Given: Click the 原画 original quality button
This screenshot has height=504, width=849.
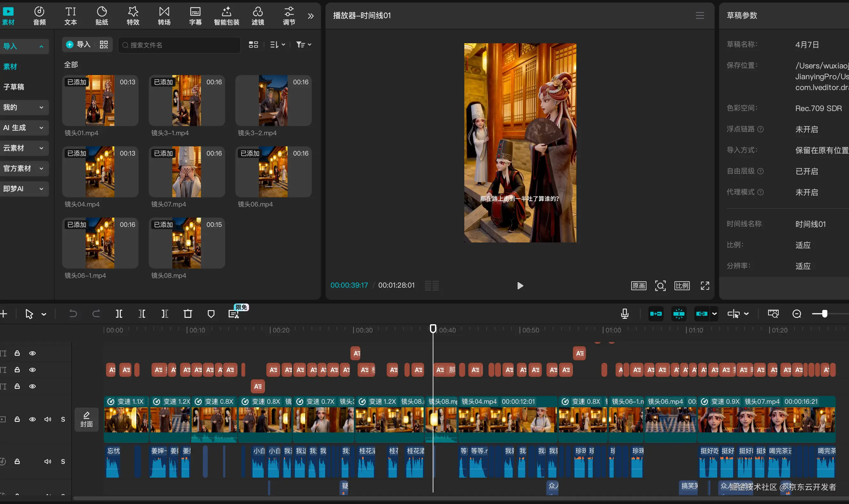Looking at the screenshot, I should 639,286.
